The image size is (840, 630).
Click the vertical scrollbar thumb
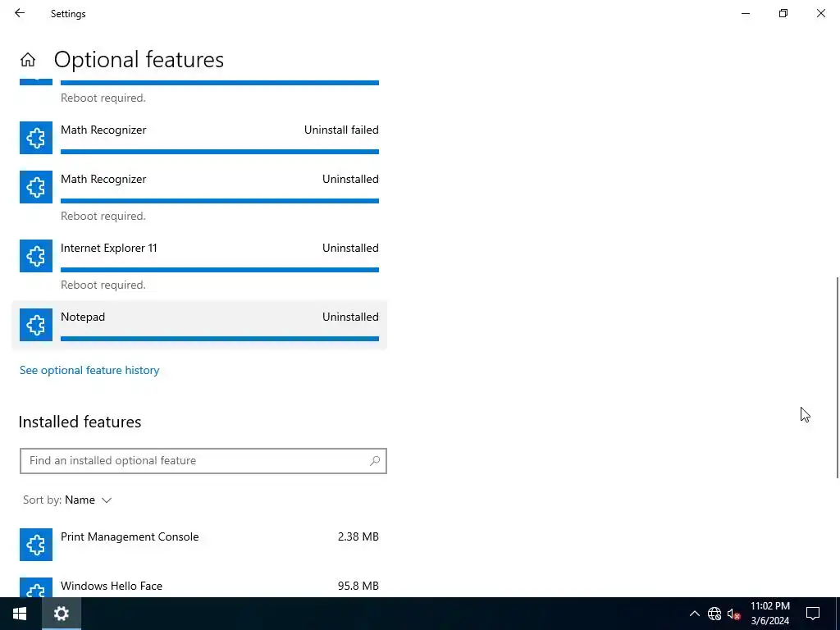pos(838,377)
